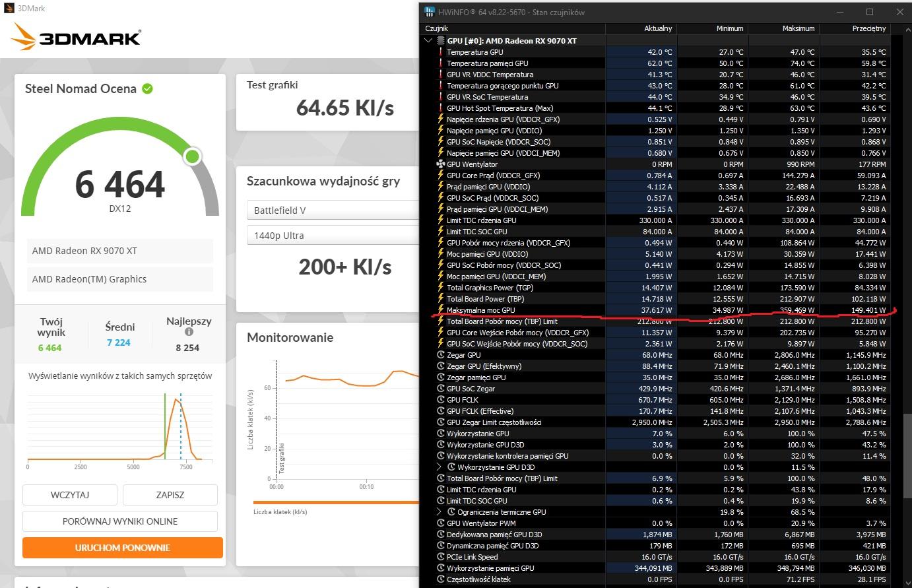The image size is (912, 588).
Task: Click the info icon under Najlepszy
Action: coord(189,332)
